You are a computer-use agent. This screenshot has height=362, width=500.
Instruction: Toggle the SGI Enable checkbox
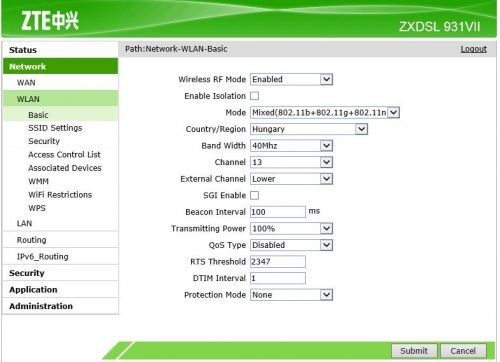pyautogui.click(x=255, y=195)
